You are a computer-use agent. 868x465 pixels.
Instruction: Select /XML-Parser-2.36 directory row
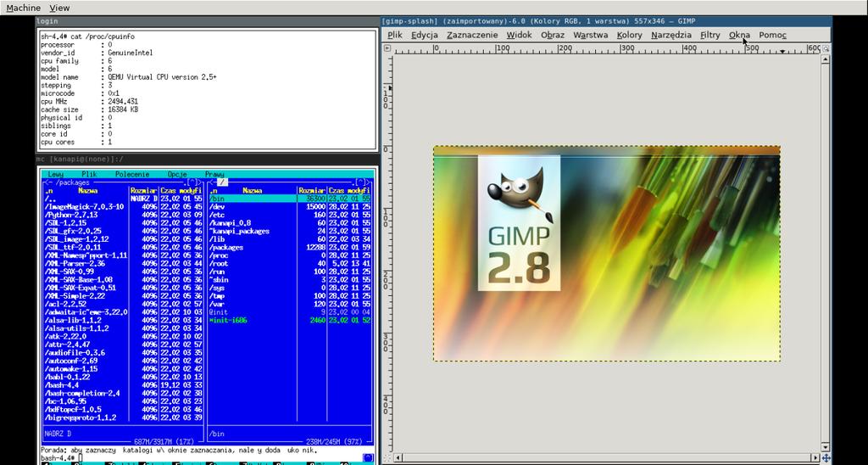(x=123, y=263)
